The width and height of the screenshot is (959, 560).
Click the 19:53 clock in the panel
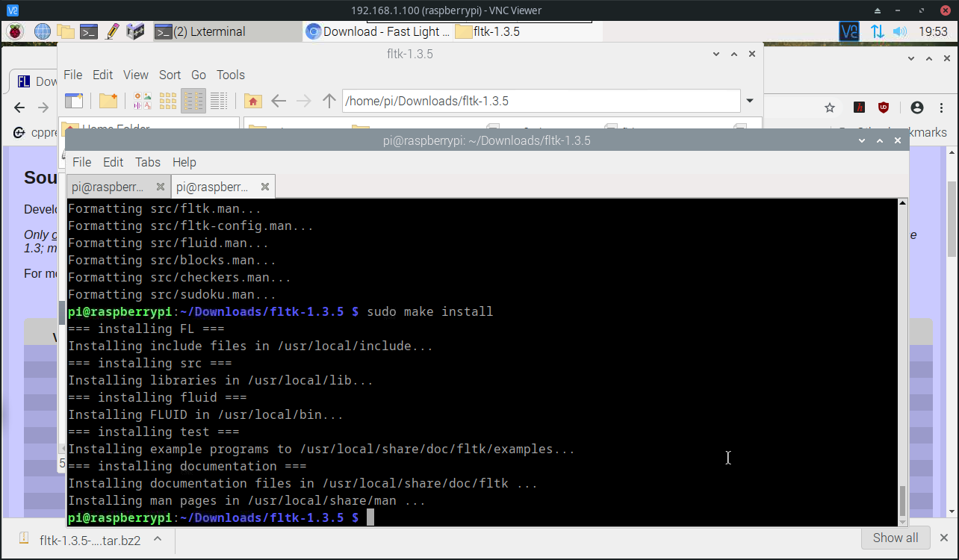point(933,31)
